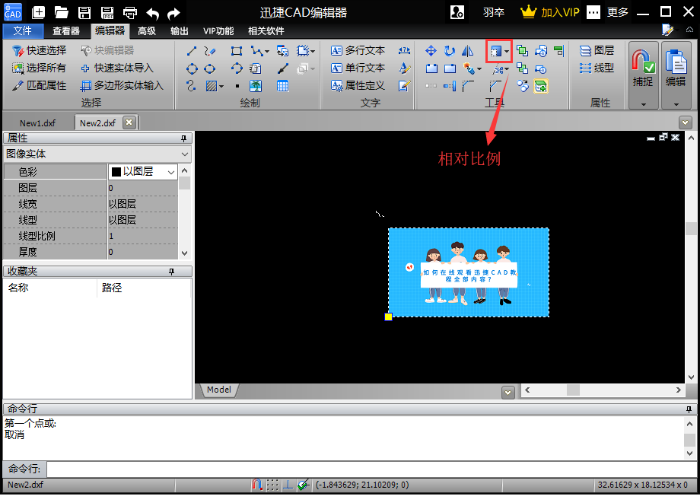Viewport: 700px width, 495px height.
Task: Select the Spline curve tool
Action: pos(192,86)
